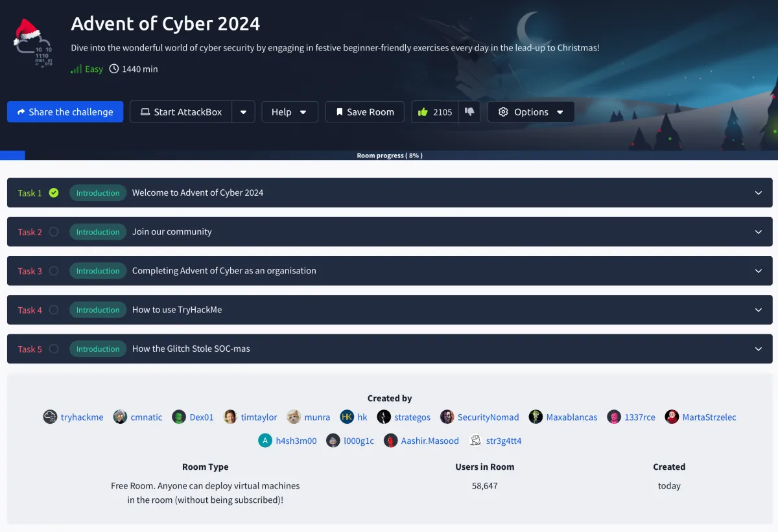This screenshot has height=532, width=778.
Task: Click Share the challenge button
Action: [x=65, y=112]
